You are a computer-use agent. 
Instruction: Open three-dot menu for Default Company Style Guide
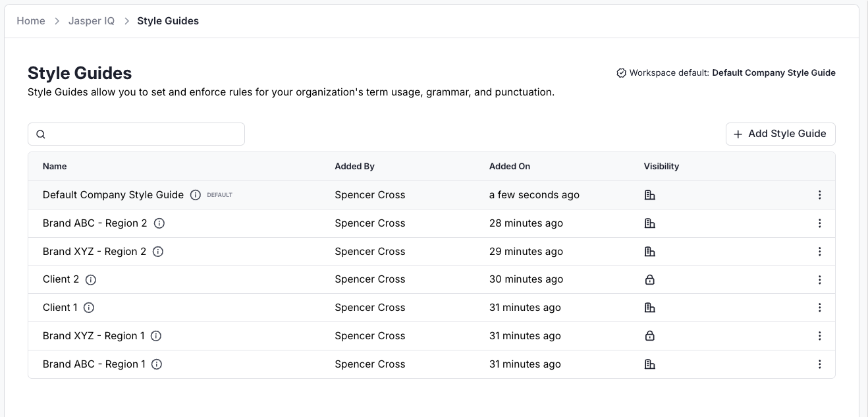click(820, 195)
